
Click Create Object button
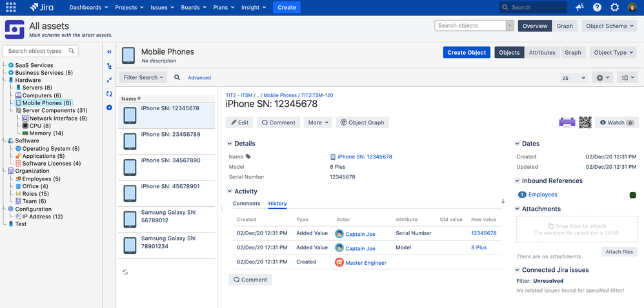[x=467, y=52]
